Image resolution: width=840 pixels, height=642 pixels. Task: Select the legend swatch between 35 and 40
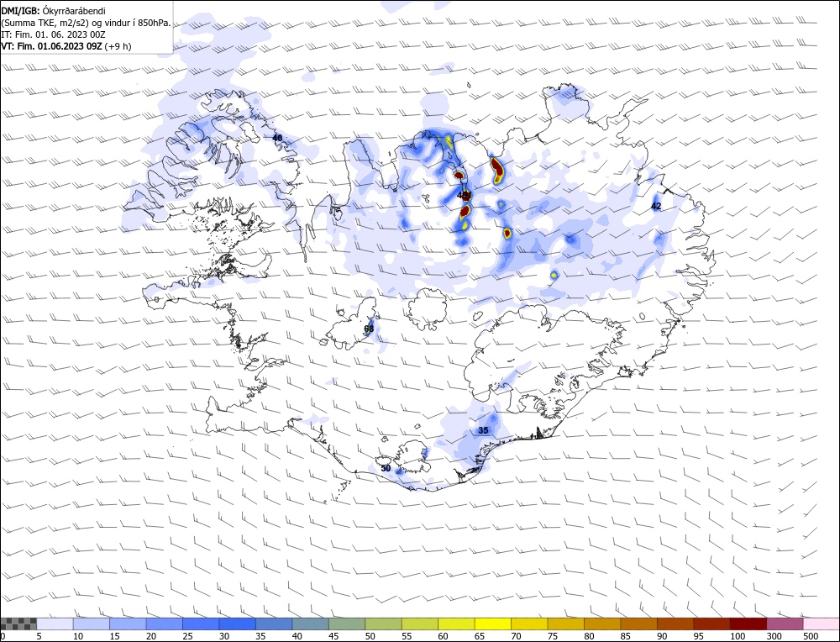coord(275,624)
